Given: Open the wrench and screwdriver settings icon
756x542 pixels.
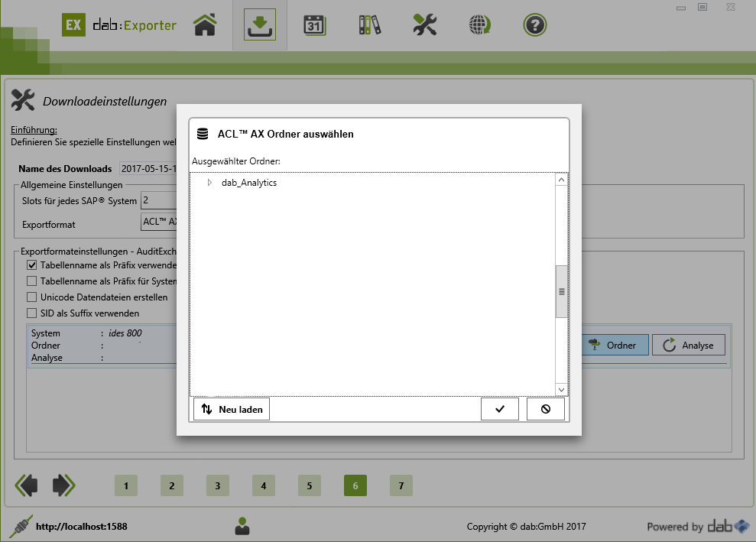Looking at the screenshot, I should (x=425, y=24).
